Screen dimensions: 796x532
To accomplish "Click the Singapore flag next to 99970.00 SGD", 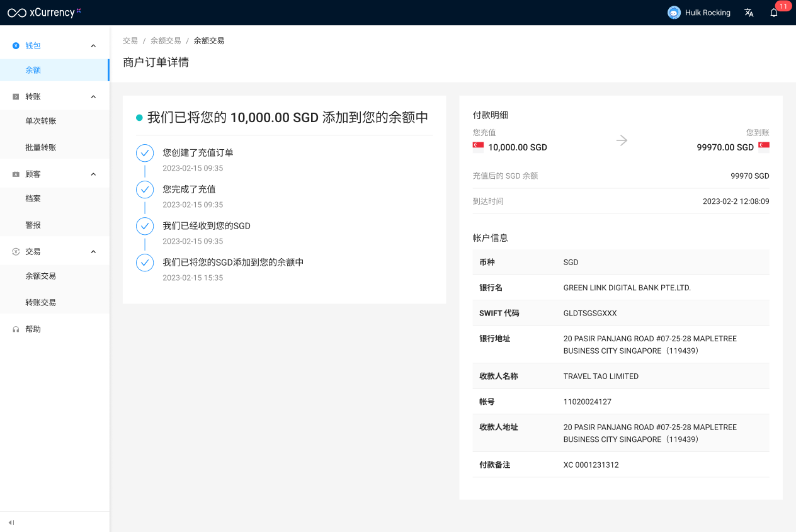I will click(x=764, y=147).
